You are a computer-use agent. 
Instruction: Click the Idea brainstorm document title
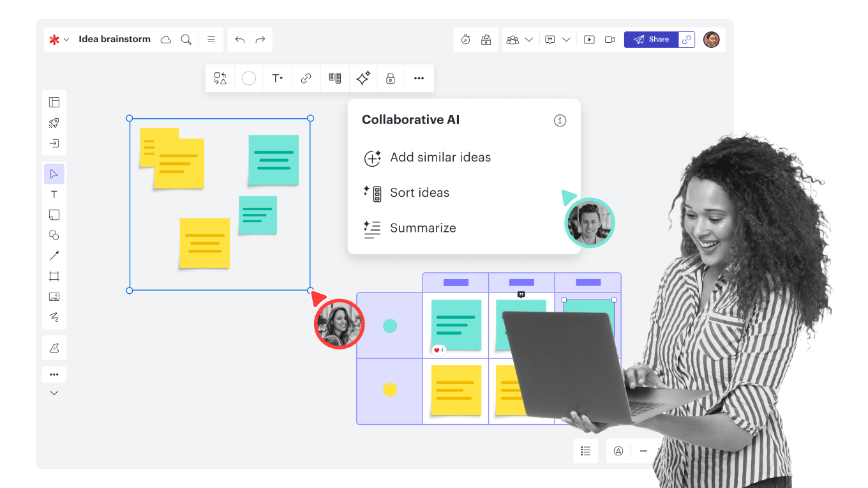114,40
